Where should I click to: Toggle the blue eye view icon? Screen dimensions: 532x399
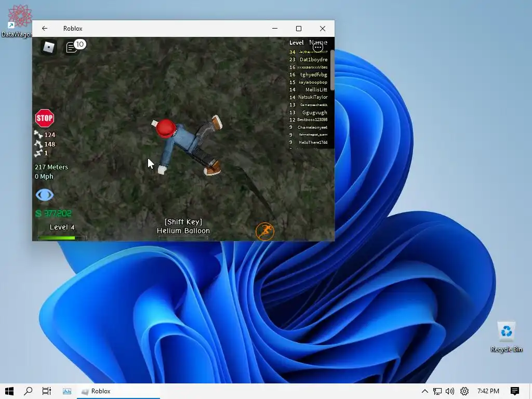click(x=45, y=195)
